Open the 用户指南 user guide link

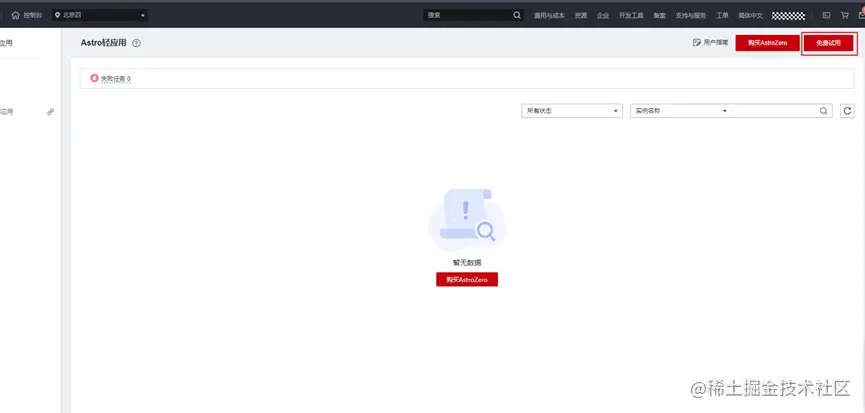[711, 42]
